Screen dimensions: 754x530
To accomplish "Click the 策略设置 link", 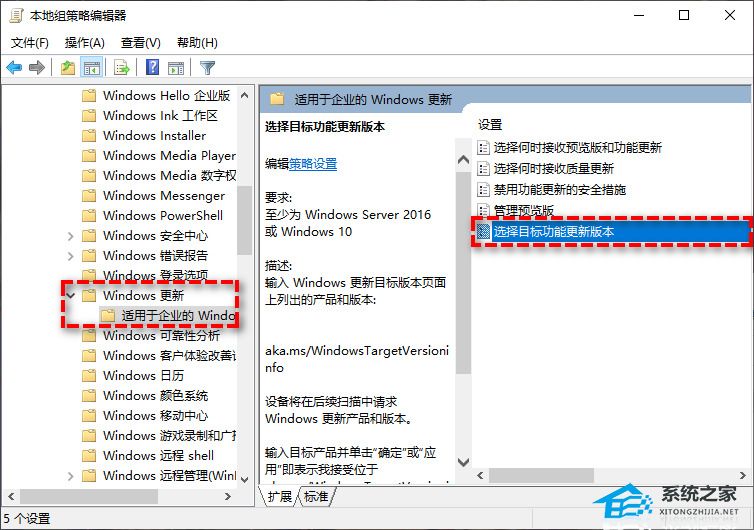I will click(x=313, y=164).
